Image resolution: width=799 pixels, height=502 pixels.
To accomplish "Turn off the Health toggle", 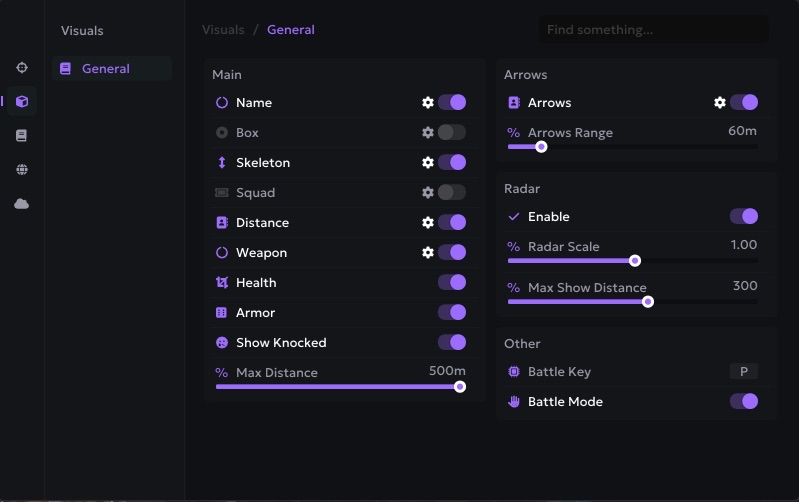I will click(452, 283).
